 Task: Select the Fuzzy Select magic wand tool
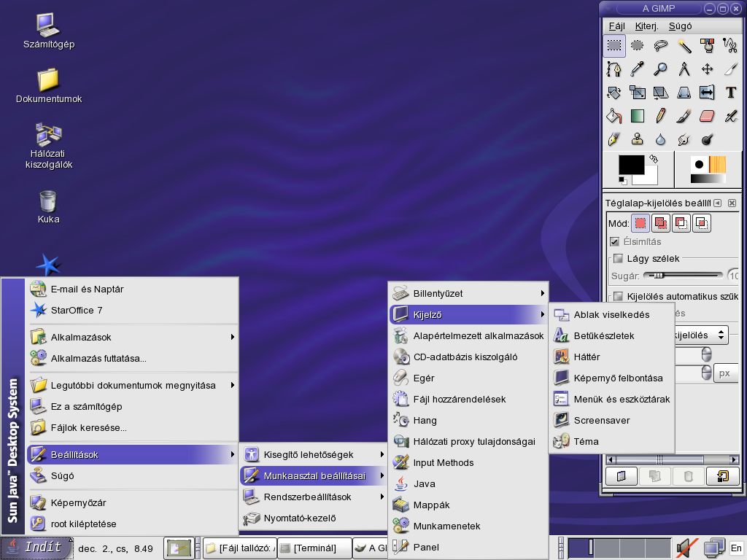pos(684,46)
